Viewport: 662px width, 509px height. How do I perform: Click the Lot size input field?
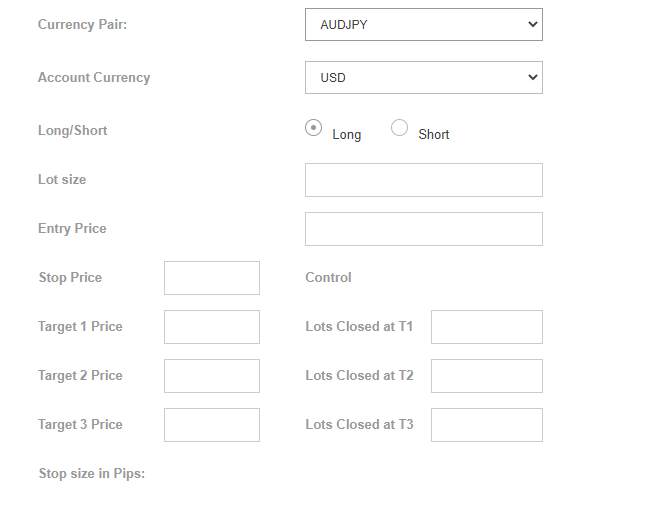423,180
